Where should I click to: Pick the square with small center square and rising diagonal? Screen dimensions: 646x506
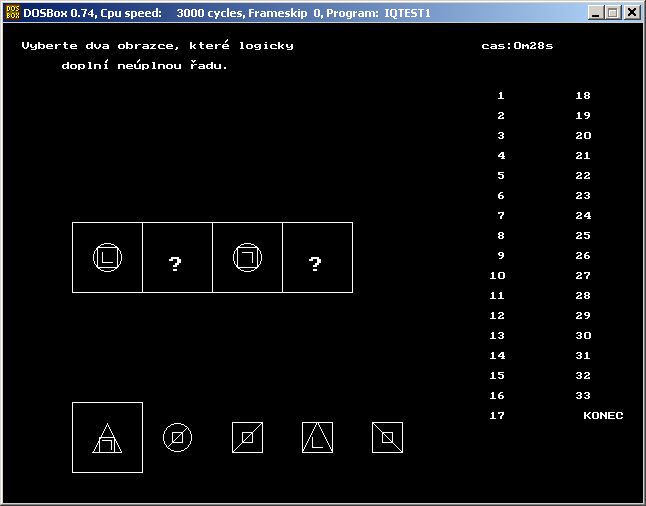pyautogui.click(x=247, y=437)
